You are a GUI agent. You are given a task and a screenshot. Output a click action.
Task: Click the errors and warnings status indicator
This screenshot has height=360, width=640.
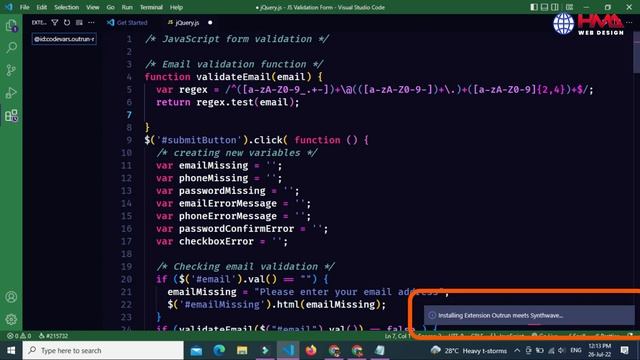point(19,336)
